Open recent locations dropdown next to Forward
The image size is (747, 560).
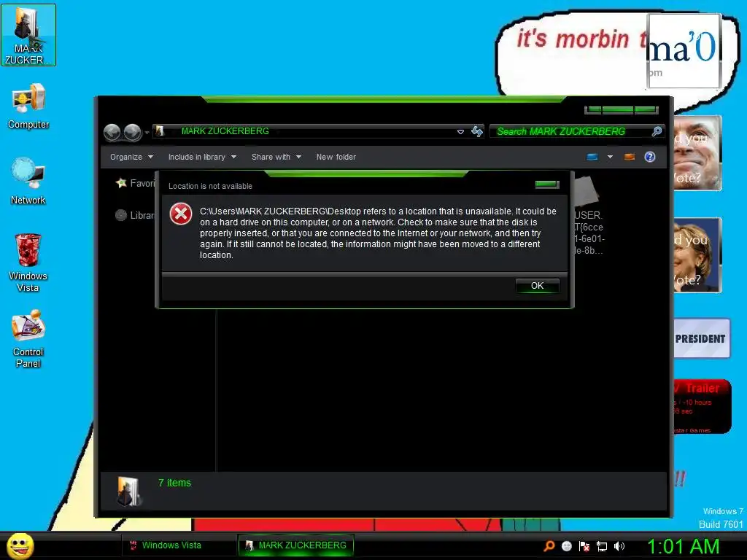(x=147, y=133)
